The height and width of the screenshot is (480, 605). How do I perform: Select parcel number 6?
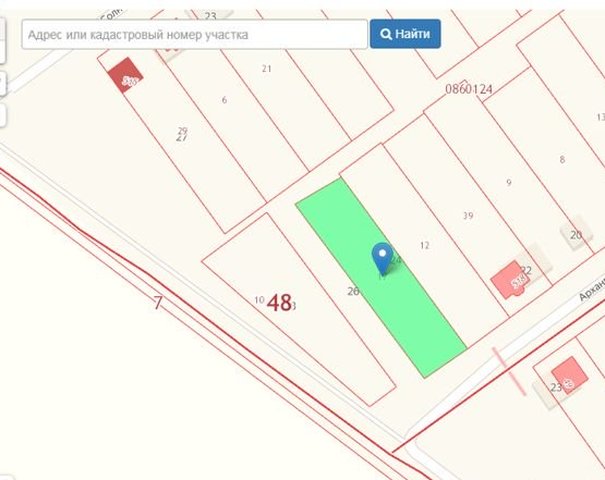point(224,100)
